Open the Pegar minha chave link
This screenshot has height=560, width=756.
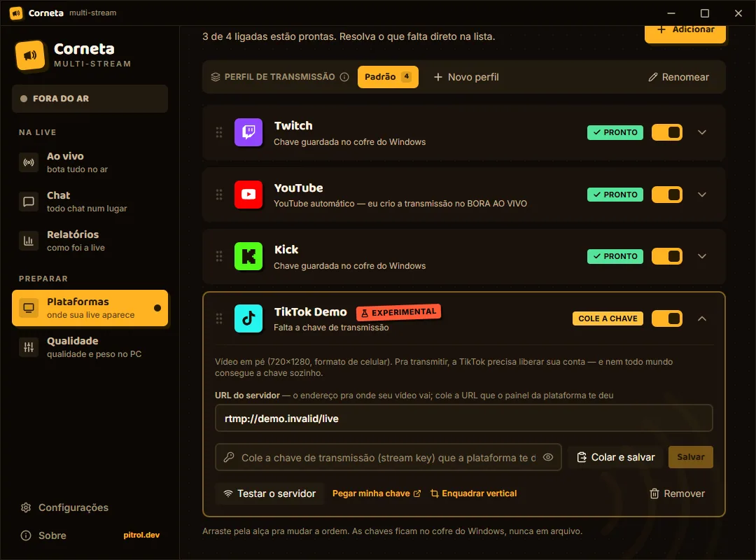point(377,493)
